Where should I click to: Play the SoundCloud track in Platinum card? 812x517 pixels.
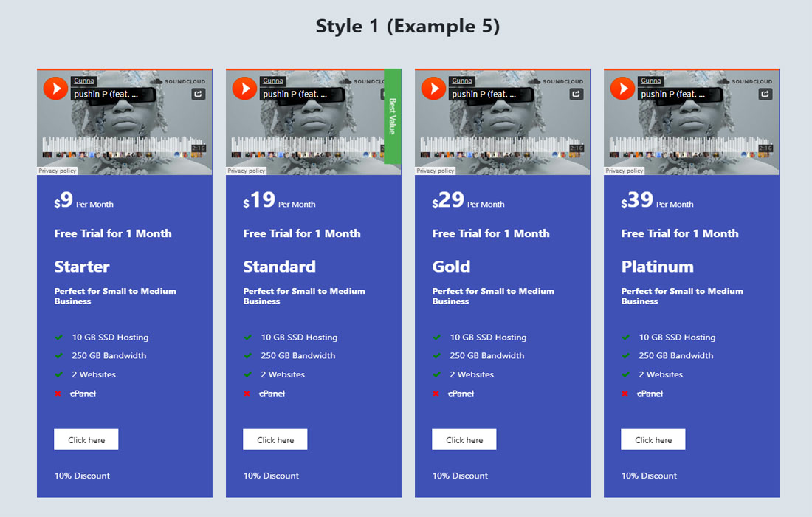[x=622, y=88]
